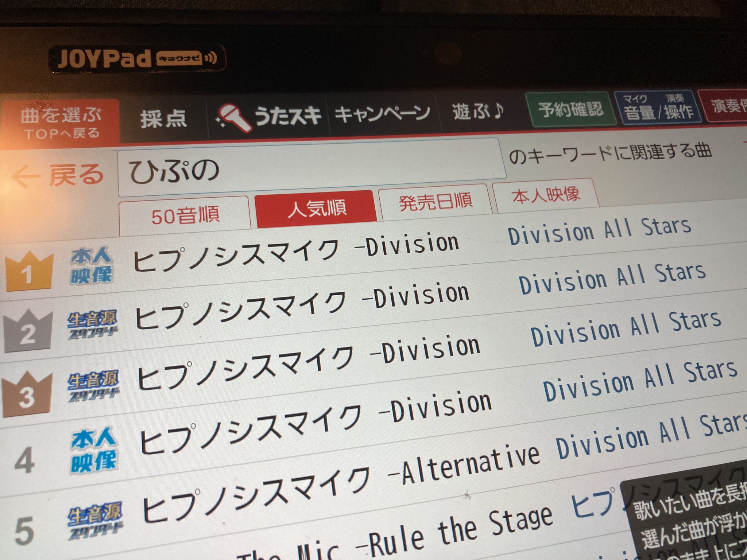Select the キャンペーン tab

(382, 114)
